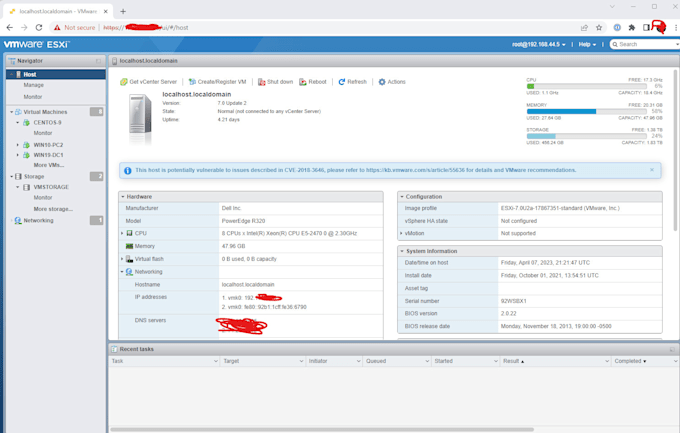Expand vMotion configuration row
Viewport: 680px width, 433px height.
click(401, 233)
